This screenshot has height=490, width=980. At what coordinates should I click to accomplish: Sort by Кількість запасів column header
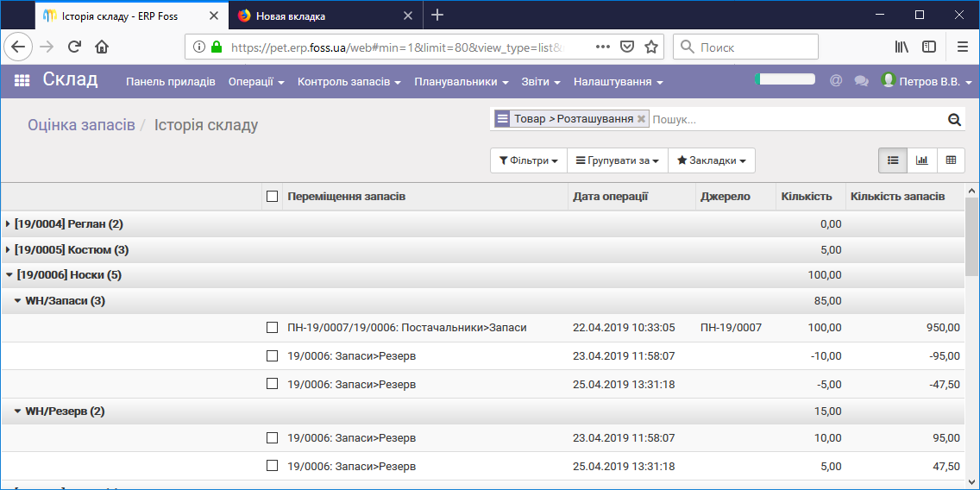coord(904,197)
